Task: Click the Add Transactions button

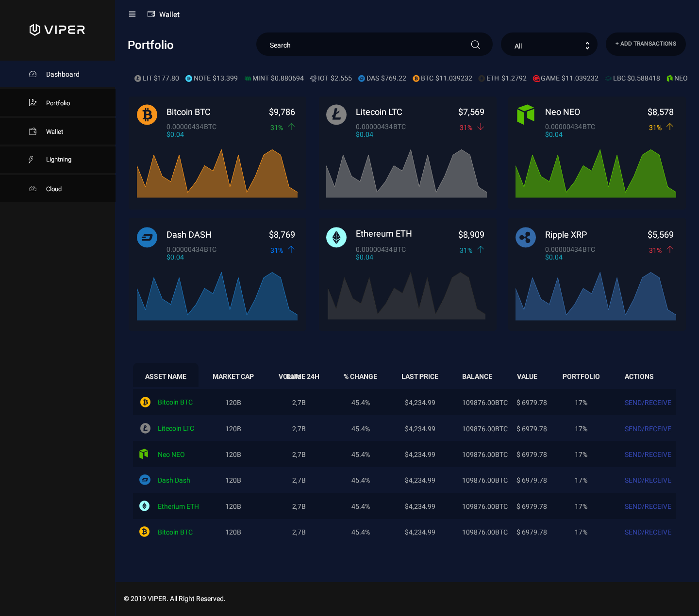Action: (646, 44)
